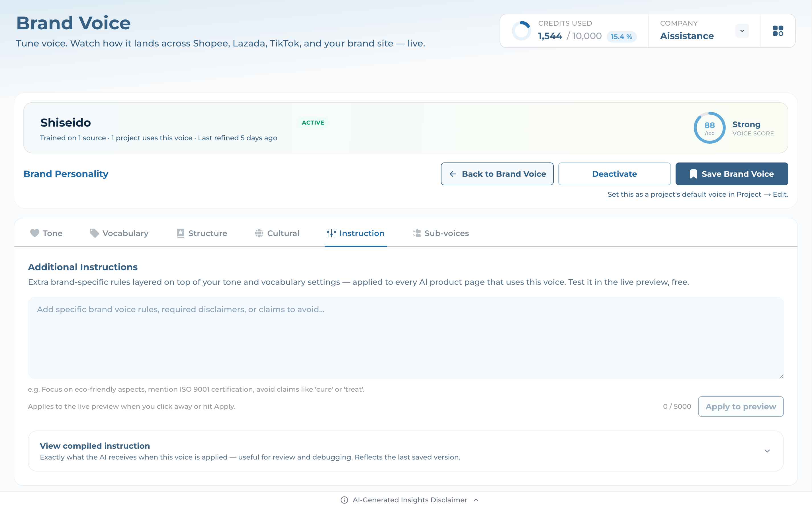Click the ACTIVE status badge
The width and height of the screenshot is (812, 508).
(x=313, y=123)
